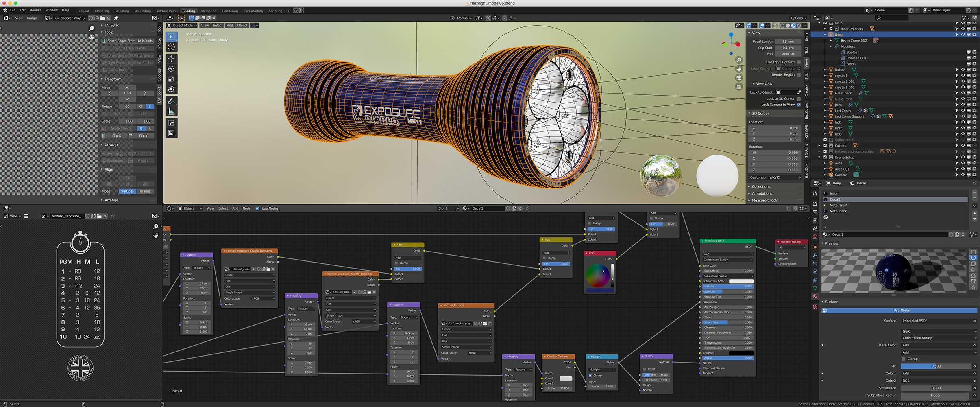Toggle camera view icon in the 3D viewport
Screen dimensions: 980x407
(739, 78)
